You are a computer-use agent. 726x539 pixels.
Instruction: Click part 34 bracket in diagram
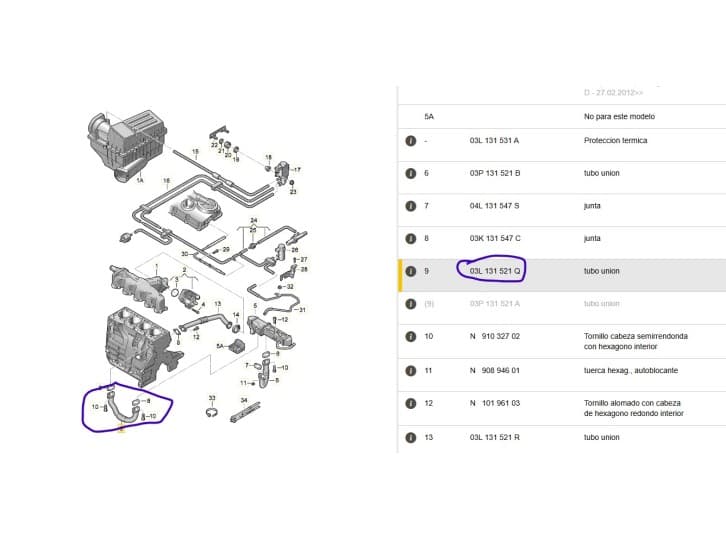coord(245,412)
